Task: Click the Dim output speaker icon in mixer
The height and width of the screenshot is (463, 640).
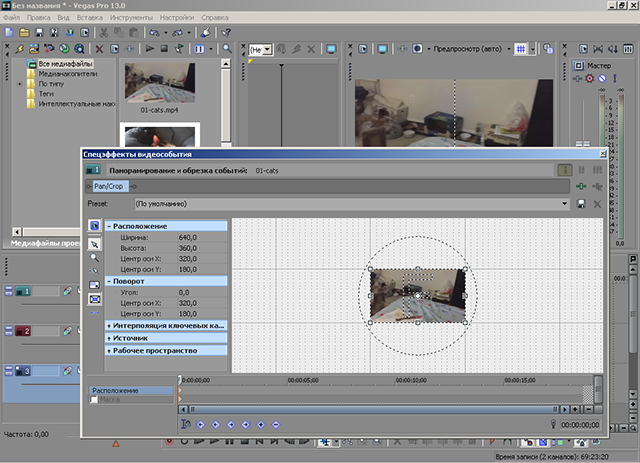Action: (x=613, y=49)
